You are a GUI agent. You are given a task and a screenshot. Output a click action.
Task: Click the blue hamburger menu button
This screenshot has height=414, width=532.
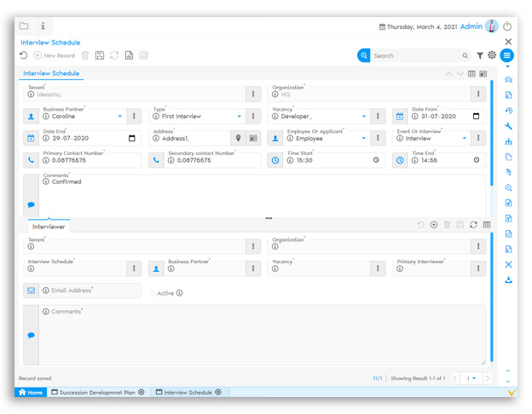click(x=507, y=55)
